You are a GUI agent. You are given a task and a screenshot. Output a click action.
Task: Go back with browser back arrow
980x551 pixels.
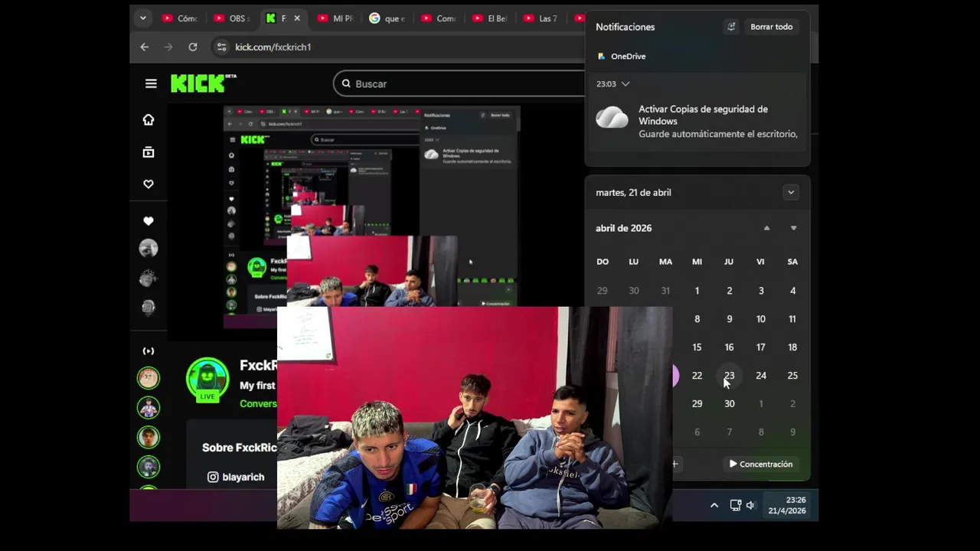(145, 47)
